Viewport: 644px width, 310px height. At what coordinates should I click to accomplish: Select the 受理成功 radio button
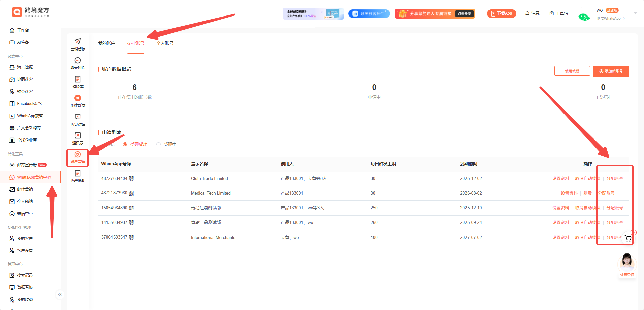coord(125,144)
